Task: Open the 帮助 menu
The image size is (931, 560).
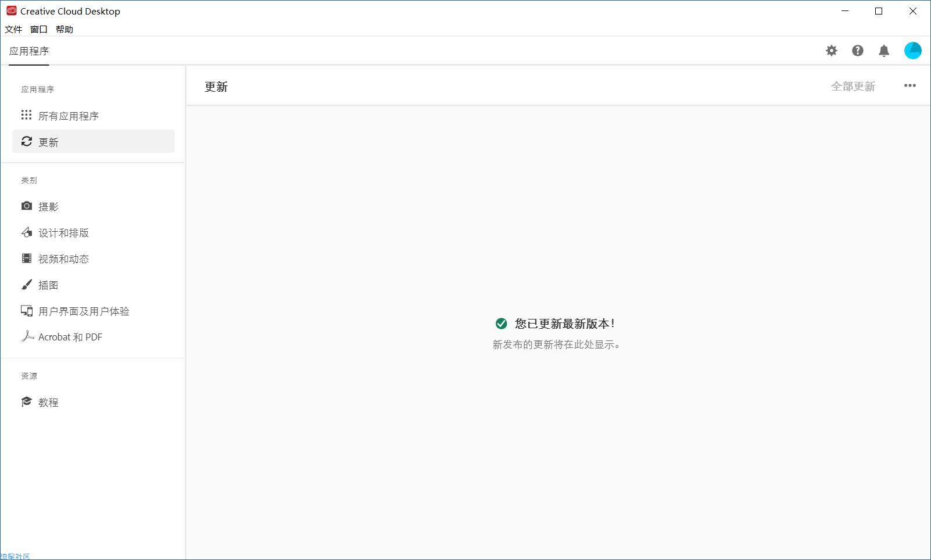Action: [x=65, y=29]
